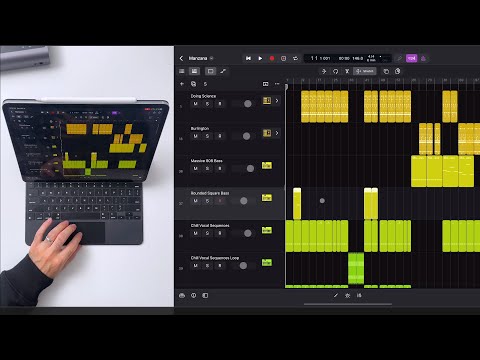Toggle the tuner icon
This screenshot has width=480, height=360.
pyautogui.click(x=399, y=58)
